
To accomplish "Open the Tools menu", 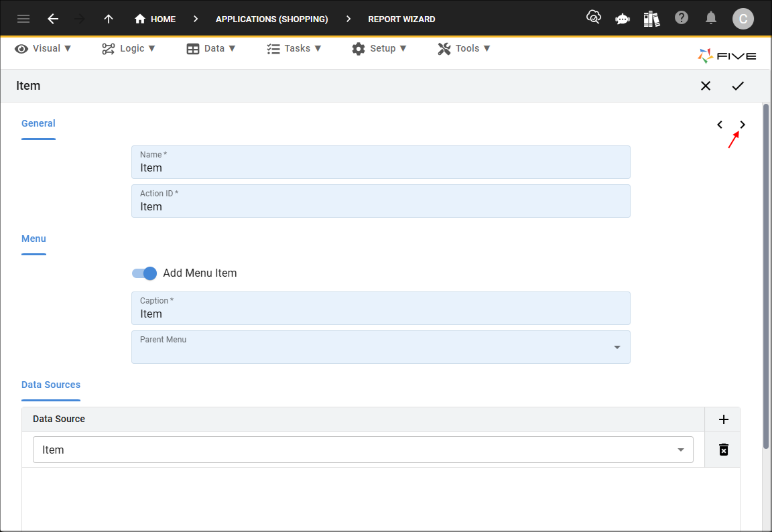I will pos(464,48).
